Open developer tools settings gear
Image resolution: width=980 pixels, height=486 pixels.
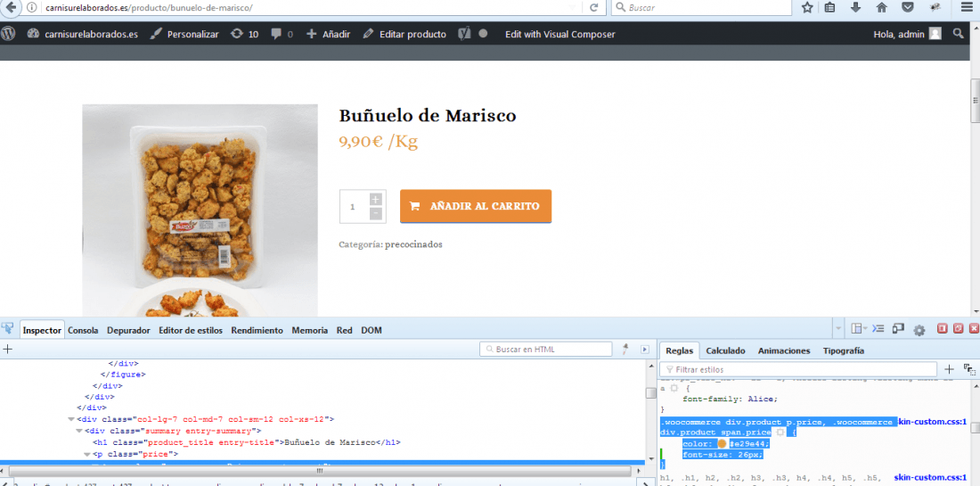click(x=919, y=330)
